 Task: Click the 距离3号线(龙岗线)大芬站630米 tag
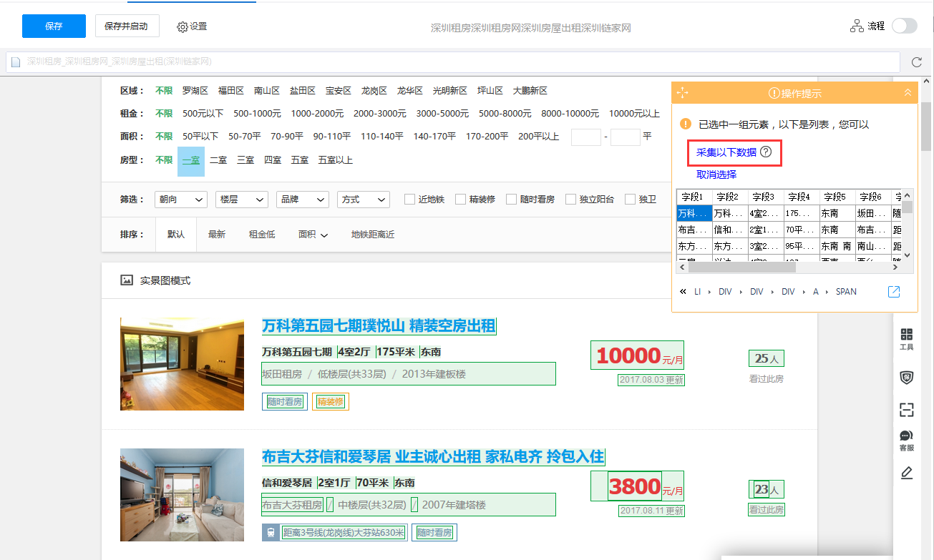344,532
